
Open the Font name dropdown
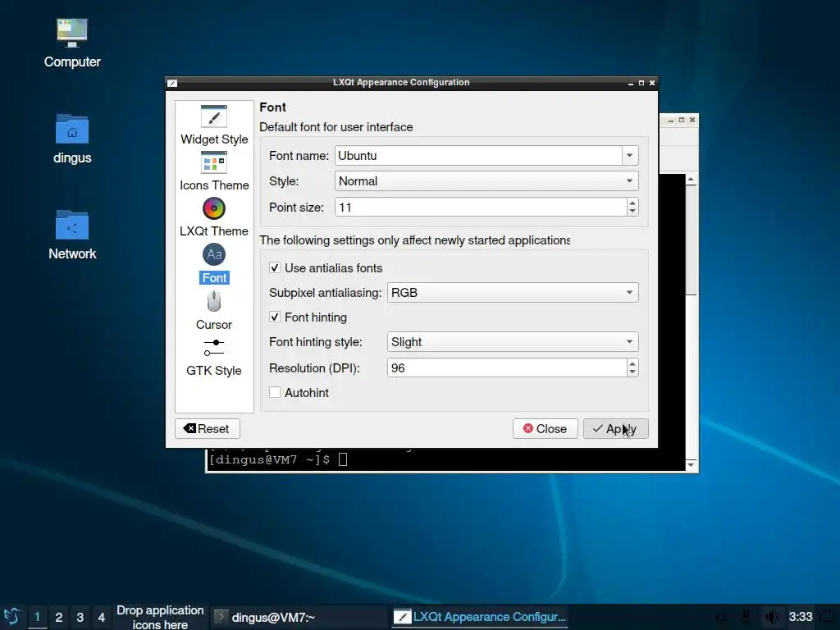[x=630, y=156]
